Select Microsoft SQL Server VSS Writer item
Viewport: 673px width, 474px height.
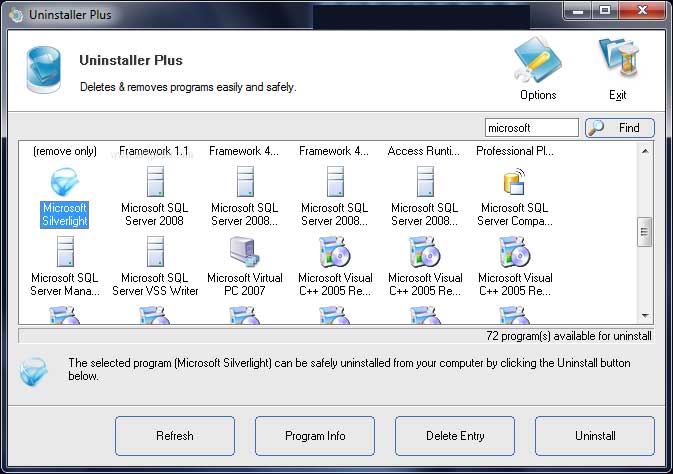click(155, 267)
